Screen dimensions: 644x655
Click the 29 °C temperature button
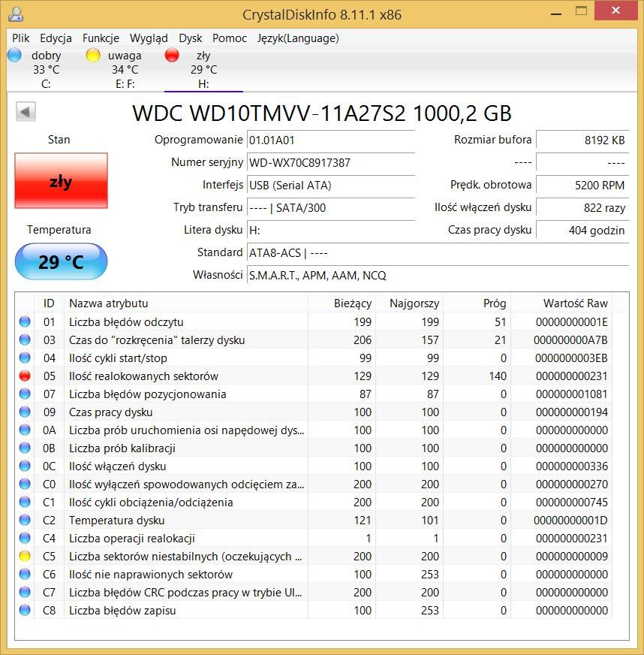61,261
